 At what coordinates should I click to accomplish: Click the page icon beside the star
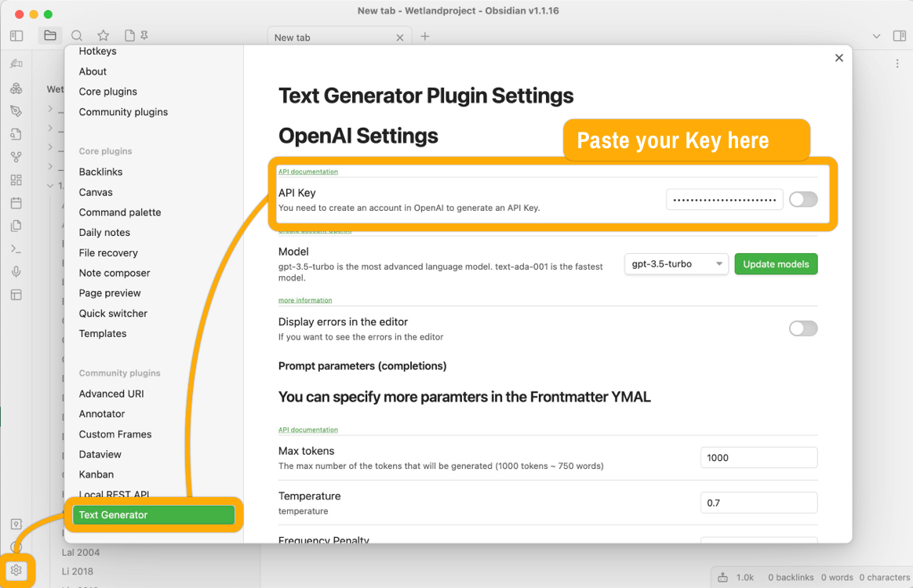pos(130,36)
